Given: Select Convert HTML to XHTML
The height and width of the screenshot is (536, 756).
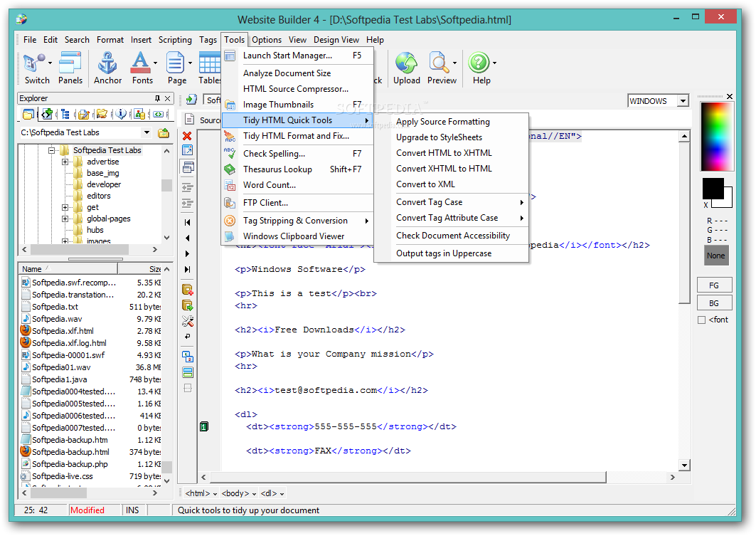Looking at the screenshot, I should [x=451, y=153].
